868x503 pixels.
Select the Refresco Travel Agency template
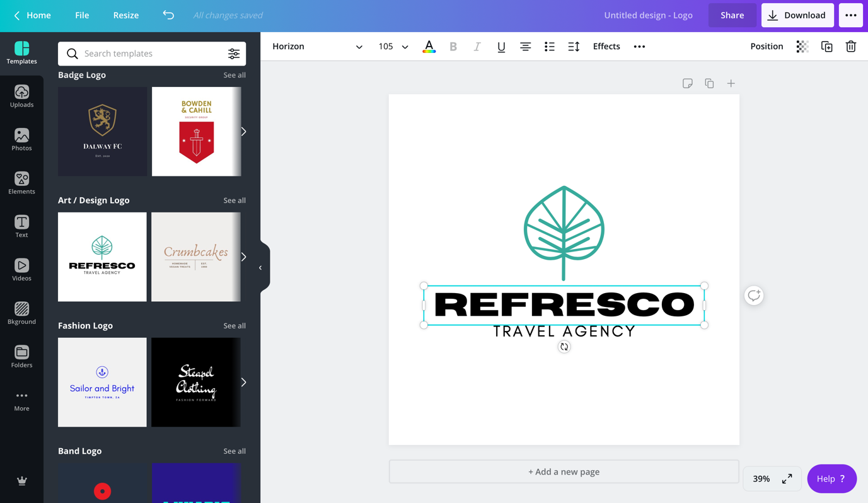point(102,257)
